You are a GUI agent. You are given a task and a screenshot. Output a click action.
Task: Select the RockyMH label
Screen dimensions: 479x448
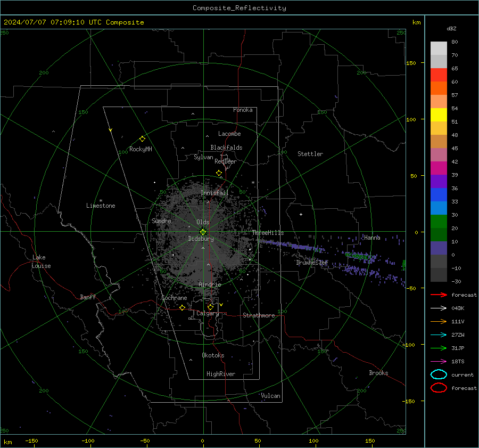click(141, 149)
